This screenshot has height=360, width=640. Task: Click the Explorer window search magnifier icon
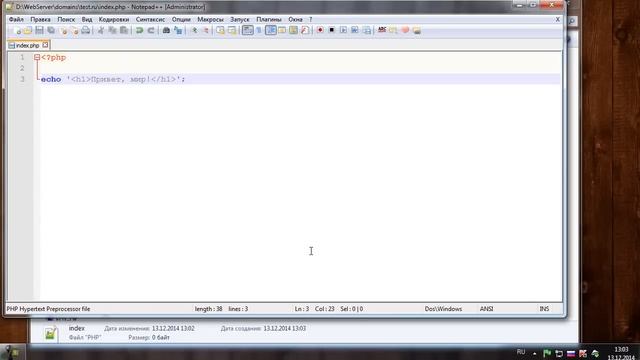(x=572, y=21)
